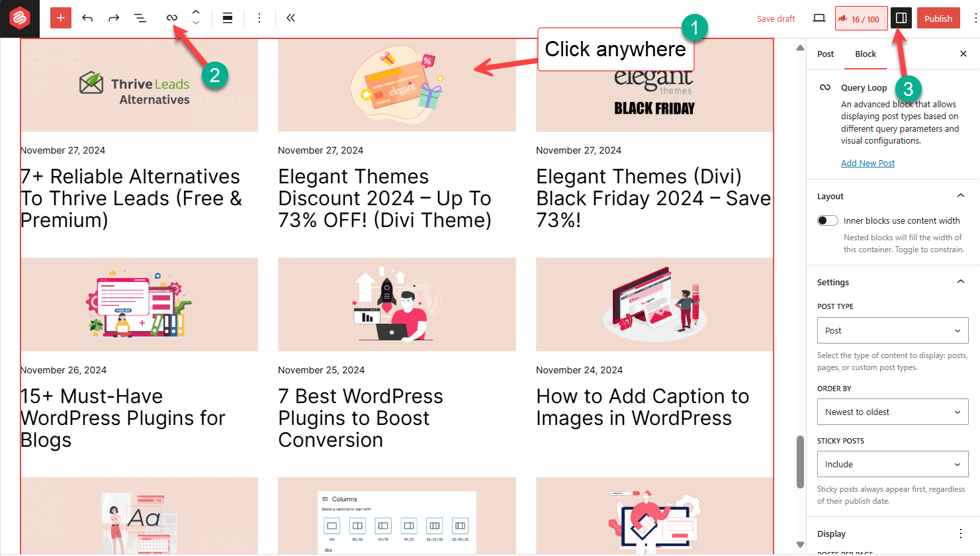This screenshot has height=556, width=980.
Task: Select the Query Loop block icon in toolbar
Action: click(x=171, y=18)
